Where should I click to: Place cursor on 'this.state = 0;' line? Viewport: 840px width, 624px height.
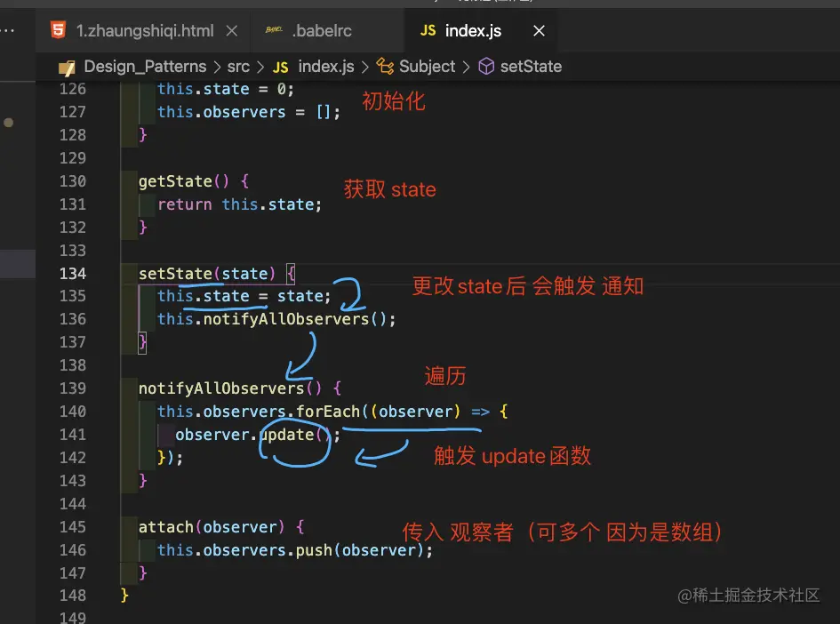(226, 89)
